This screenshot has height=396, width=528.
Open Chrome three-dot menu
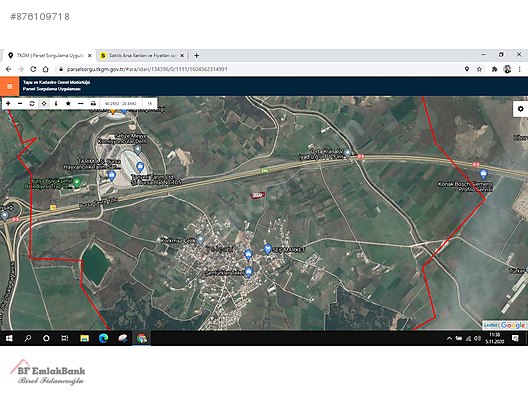coord(520,69)
